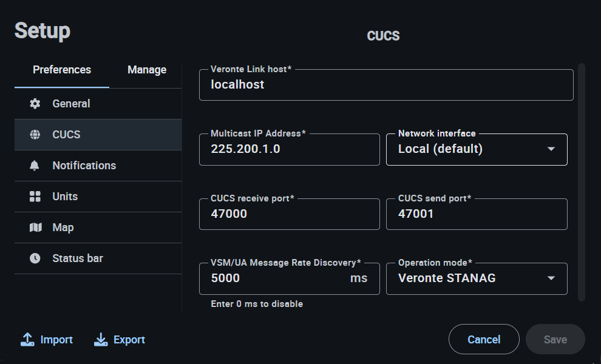601x364 pixels.
Task: Click the CUCS receive port field
Action: coord(290,214)
